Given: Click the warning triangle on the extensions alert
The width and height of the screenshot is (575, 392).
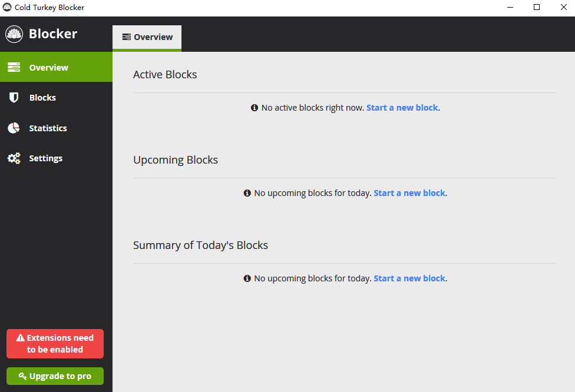Looking at the screenshot, I should 21,338.
